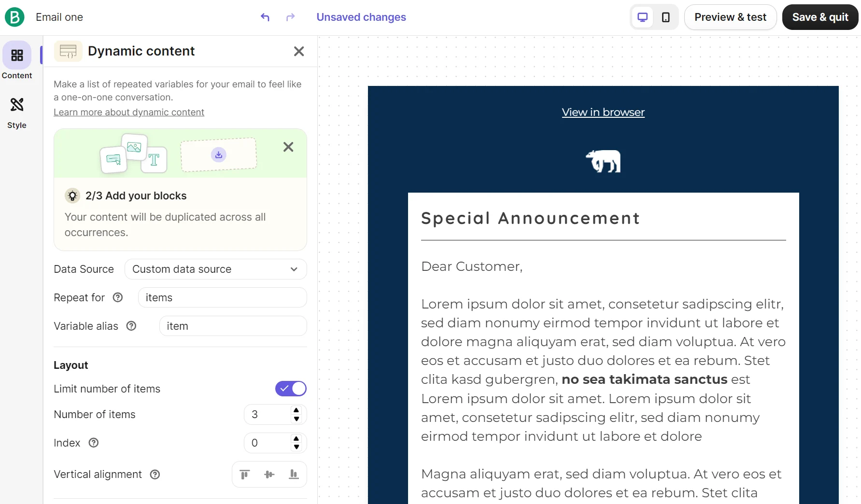Image resolution: width=861 pixels, height=504 pixels.
Task: Click View in browser link in email
Action: coord(603,112)
